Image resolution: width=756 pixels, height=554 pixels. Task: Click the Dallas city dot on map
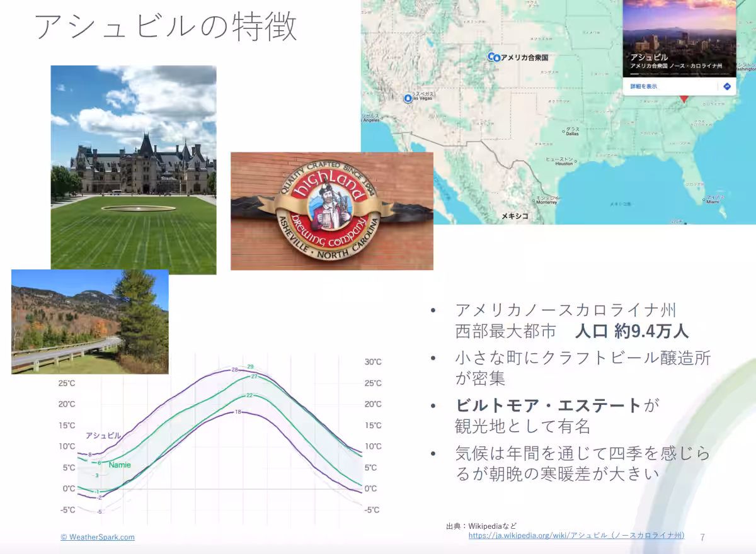564,132
